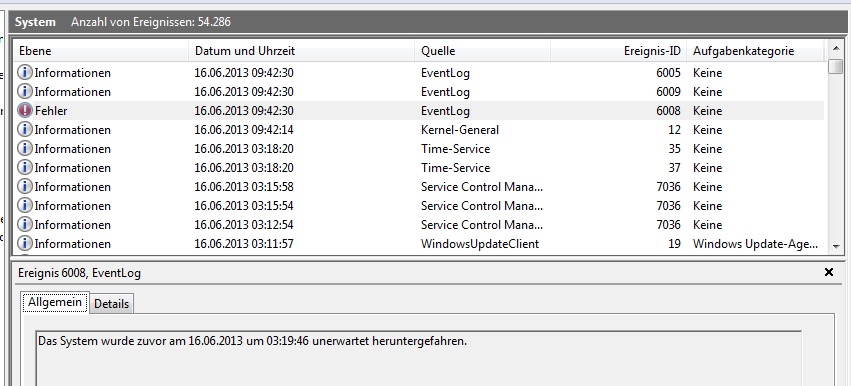This screenshot has height=386, width=851.
Task: Sort by the Aufgabenkategorie column header
Action: (755, 51)
